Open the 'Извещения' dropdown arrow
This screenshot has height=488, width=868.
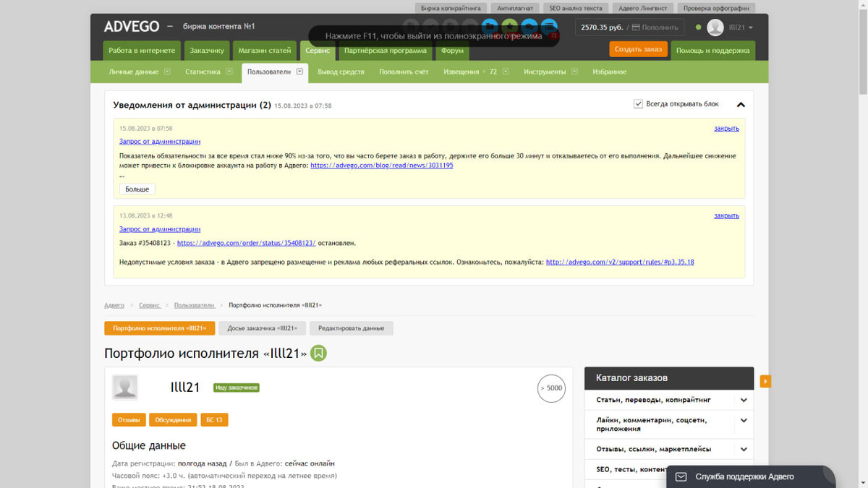coord(506,72)
